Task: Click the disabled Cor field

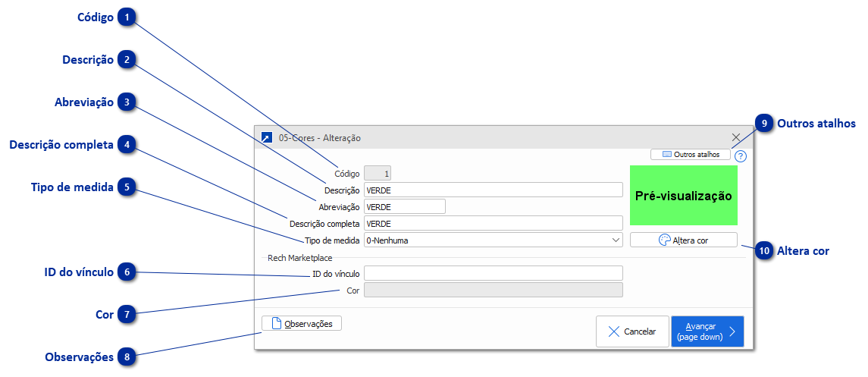Action: click(x=494, y=290)
